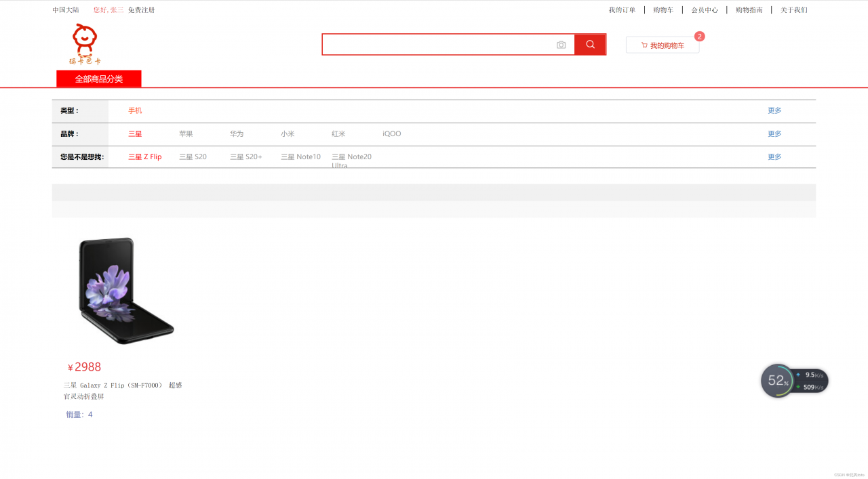Select the 手机 type filter
Image resolution: width=868 pixels, height=479 pixels.
pos(135,110)
